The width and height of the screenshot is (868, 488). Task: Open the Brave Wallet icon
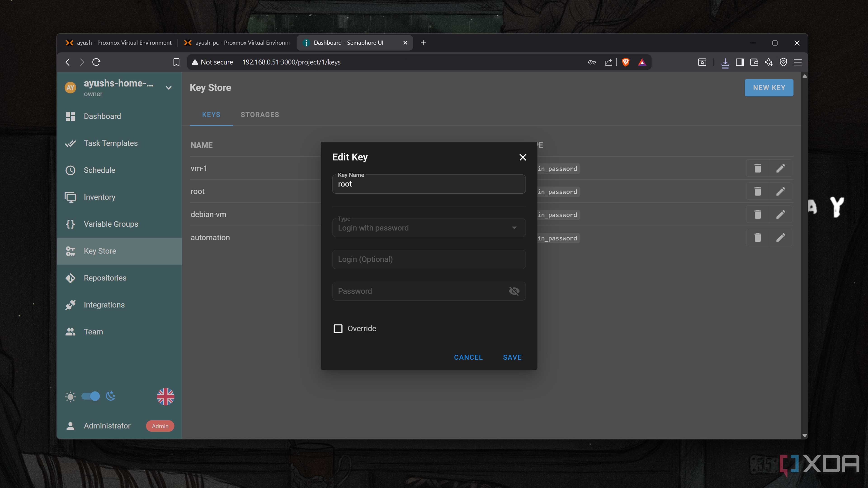[x=754, y=62]
